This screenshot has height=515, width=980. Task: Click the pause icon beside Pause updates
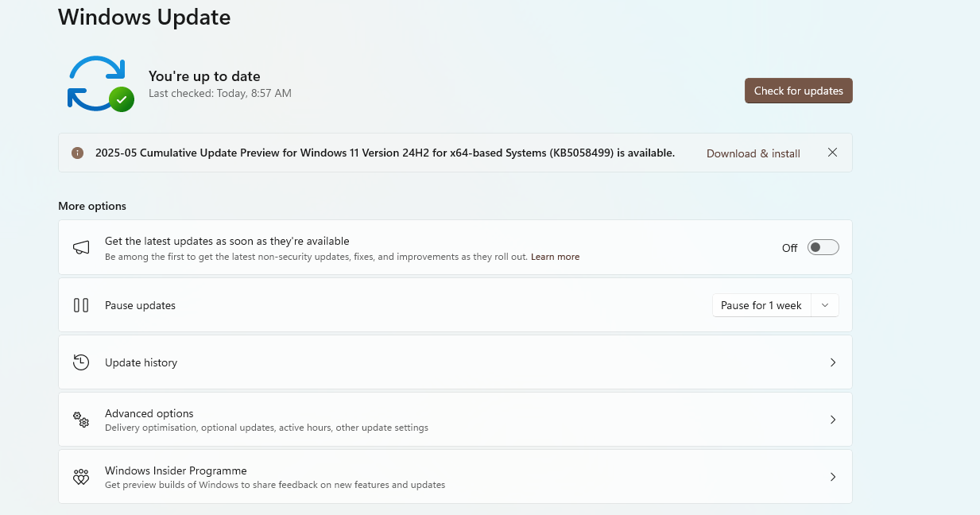point(81,305)
